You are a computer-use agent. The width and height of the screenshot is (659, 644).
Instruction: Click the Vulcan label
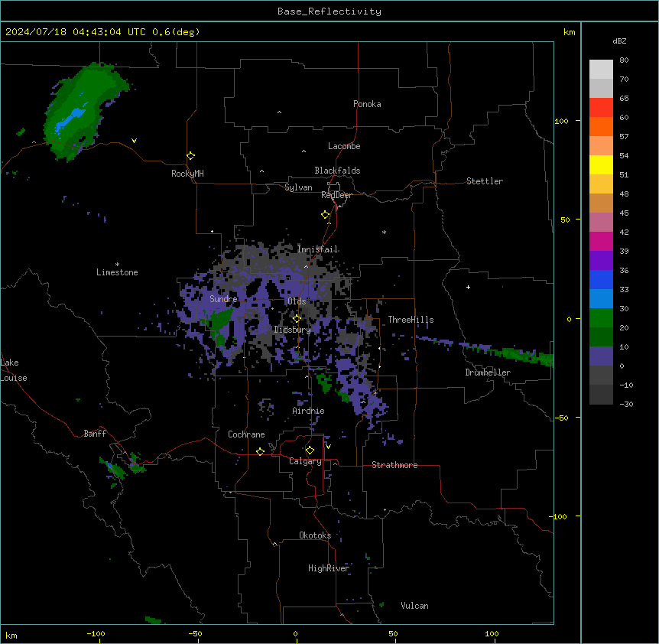pos(414,606)
